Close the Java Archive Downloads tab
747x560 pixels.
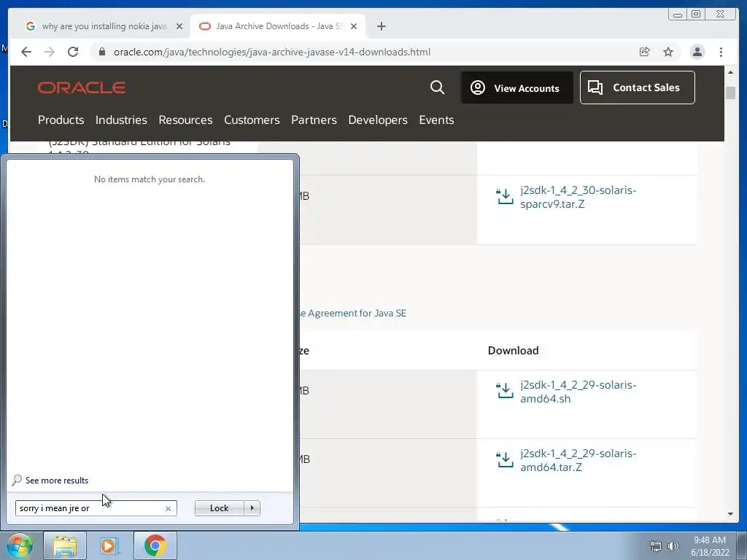pos(354,26)
